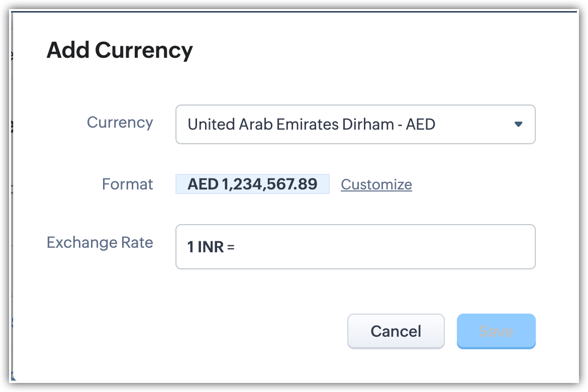
Task: Dismiss the dialog using Cancel
Action: point(396,331)
